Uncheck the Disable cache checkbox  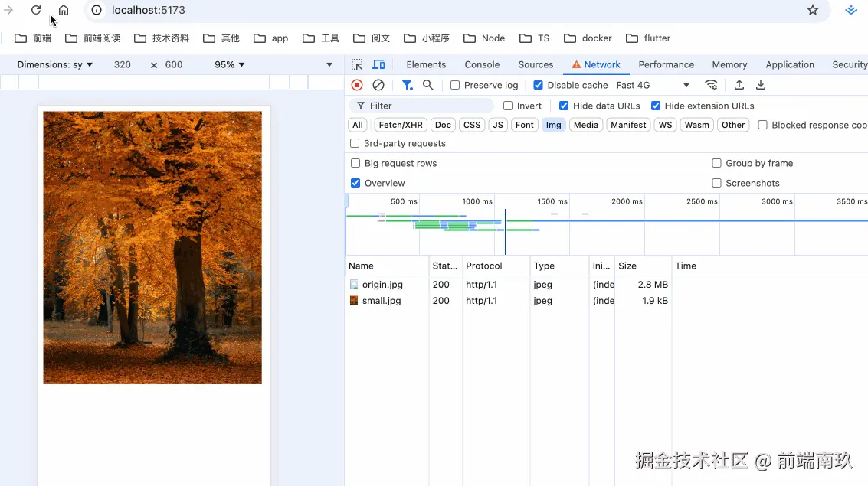538,85
